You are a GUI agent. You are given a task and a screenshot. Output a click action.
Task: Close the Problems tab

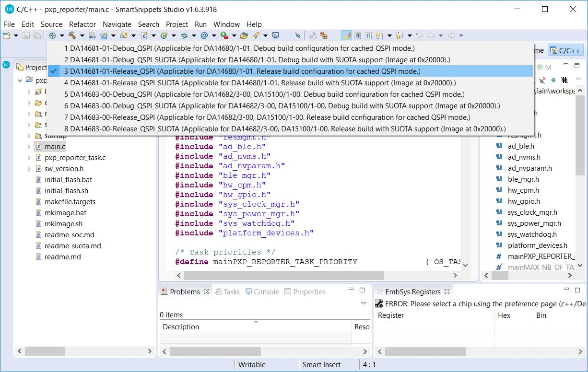pos(206,291)
